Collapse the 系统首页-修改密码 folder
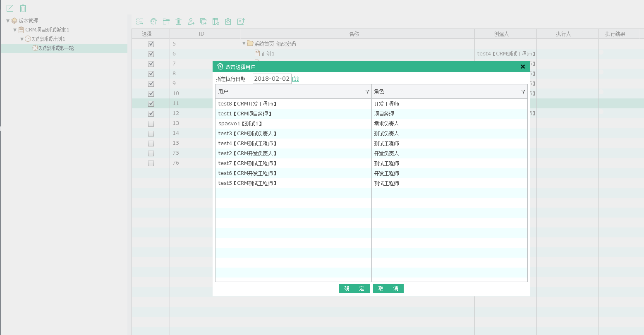644x335 pixels. pos(244,43)
